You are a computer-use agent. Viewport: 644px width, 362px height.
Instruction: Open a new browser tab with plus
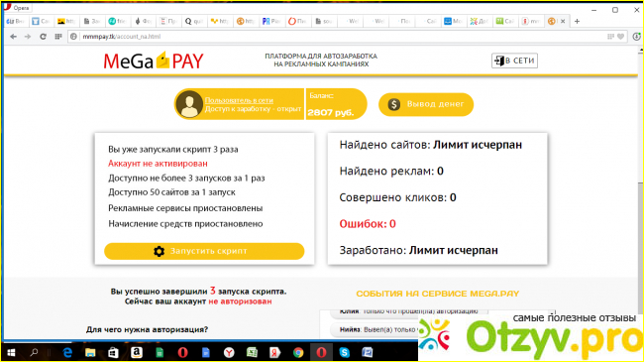click(x=577, y=22)
